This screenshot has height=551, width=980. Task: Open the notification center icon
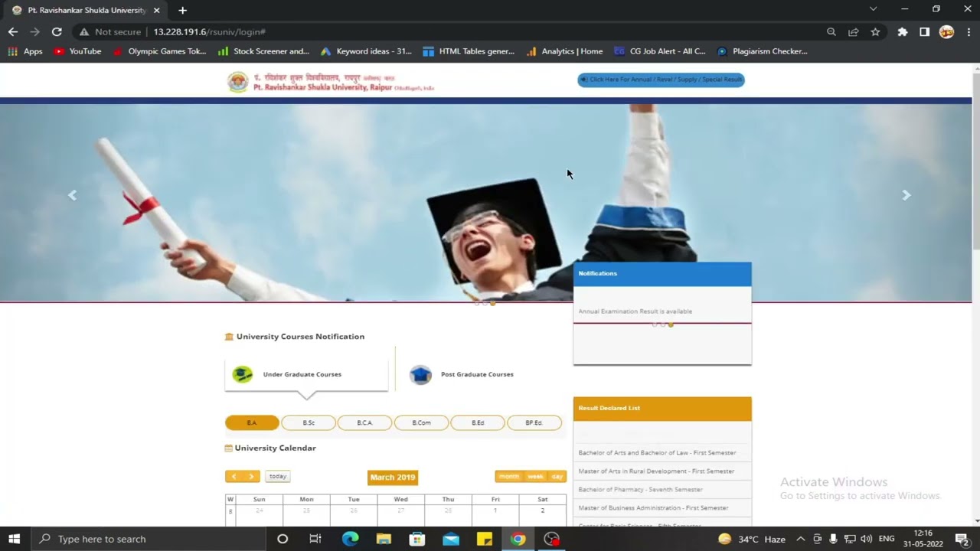(x=962, y=539)
